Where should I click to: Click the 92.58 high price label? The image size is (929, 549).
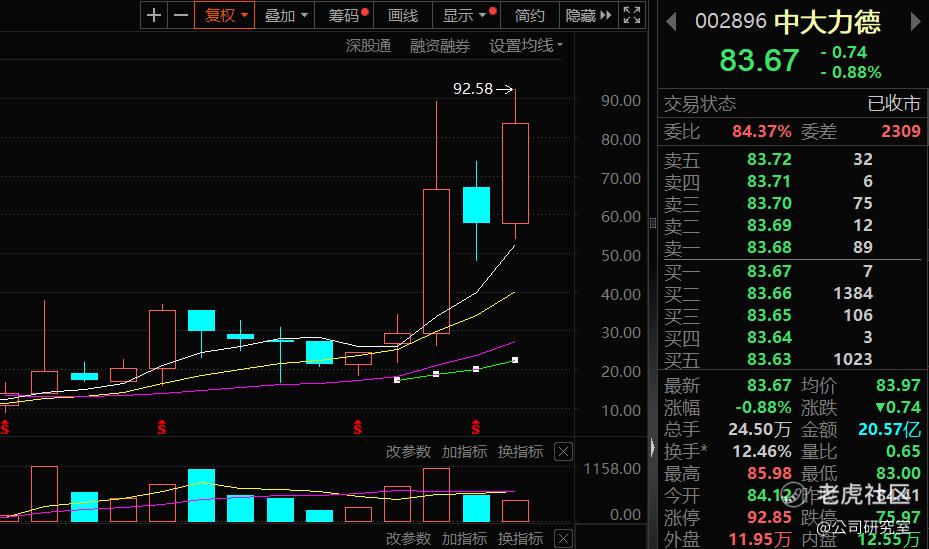click(473, 89)
